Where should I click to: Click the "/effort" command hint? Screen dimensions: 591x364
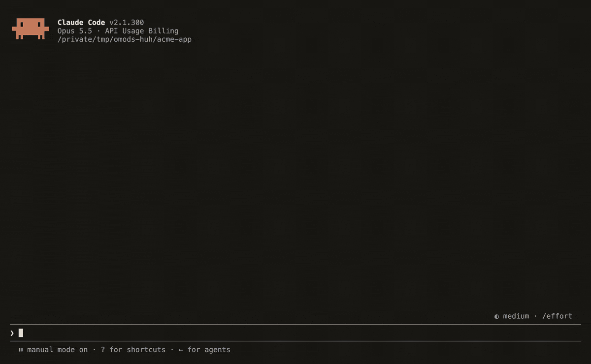tap(557, 316)
